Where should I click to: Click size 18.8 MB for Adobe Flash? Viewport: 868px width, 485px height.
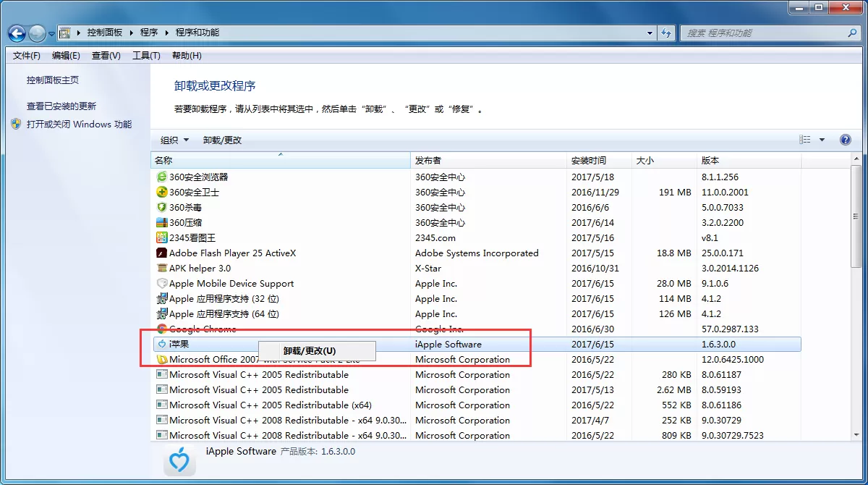pos(674,253)
